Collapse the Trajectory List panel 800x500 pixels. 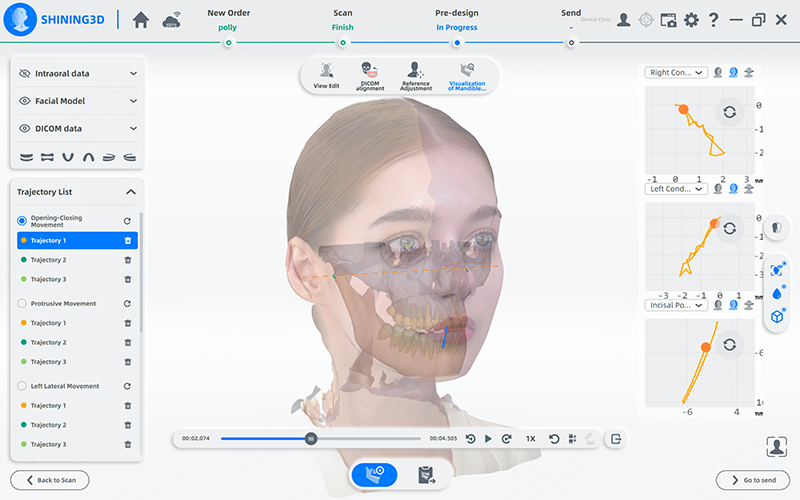point(131,192)
